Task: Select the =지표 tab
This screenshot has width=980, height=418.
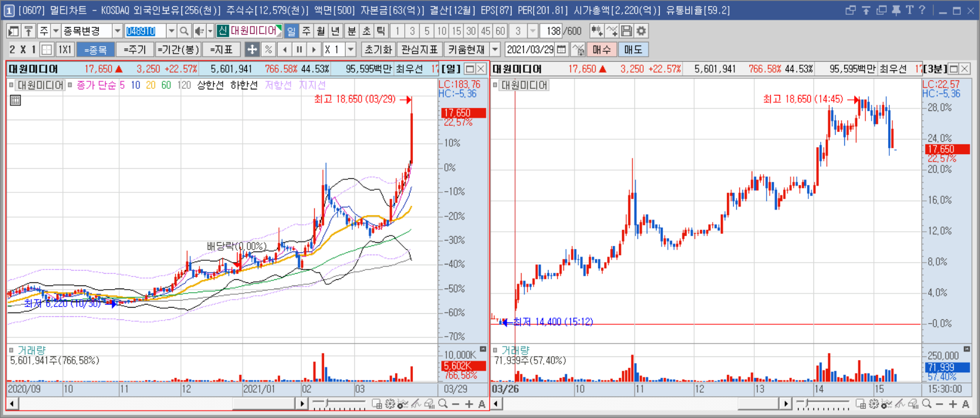Action: coord(221,49)
